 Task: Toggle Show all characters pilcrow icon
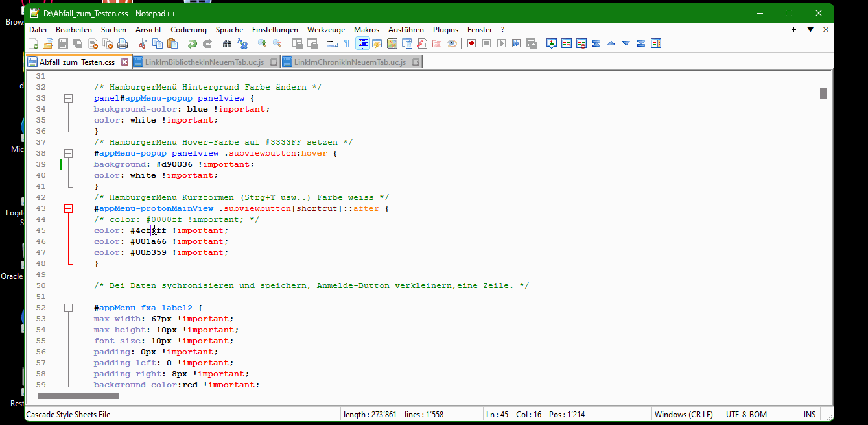pyautogui.click(x=347, y=43)
